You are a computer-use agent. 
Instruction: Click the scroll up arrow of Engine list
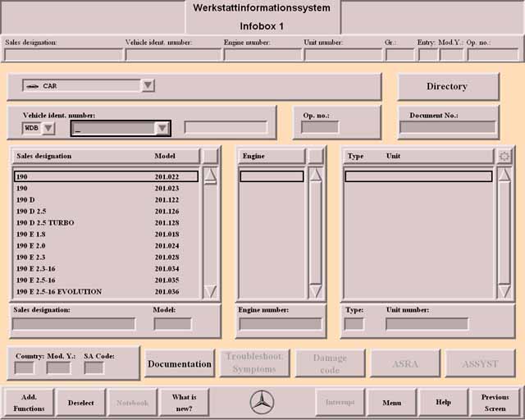pyautogui.click(x=315, y=176)
